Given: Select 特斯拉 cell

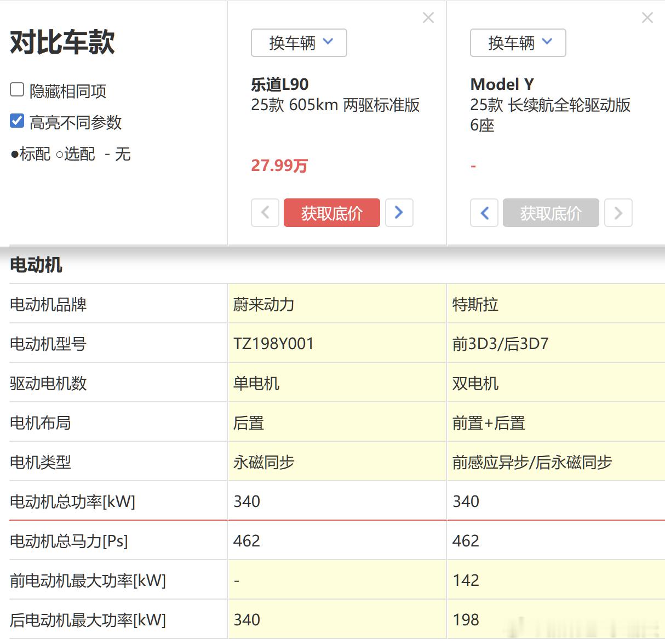Looking at the screenshot, I should pos(556,304).
